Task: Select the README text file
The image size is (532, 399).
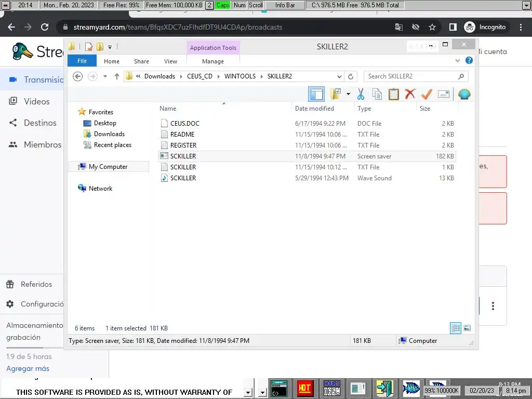Action: (307, 135)
